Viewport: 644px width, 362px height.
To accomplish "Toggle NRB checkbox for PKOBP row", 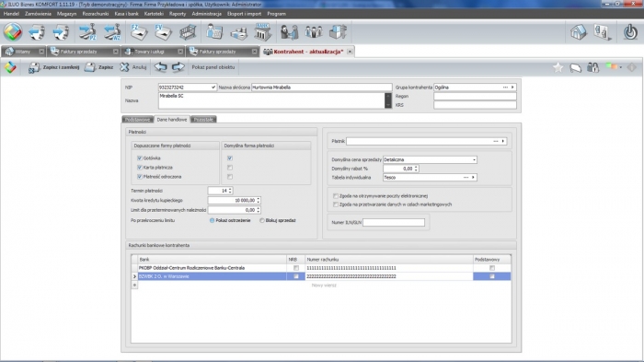I will point(295,268).
